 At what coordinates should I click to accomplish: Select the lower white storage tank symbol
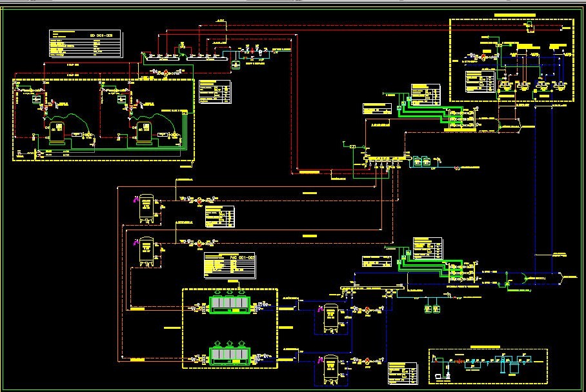pos(147,253)
